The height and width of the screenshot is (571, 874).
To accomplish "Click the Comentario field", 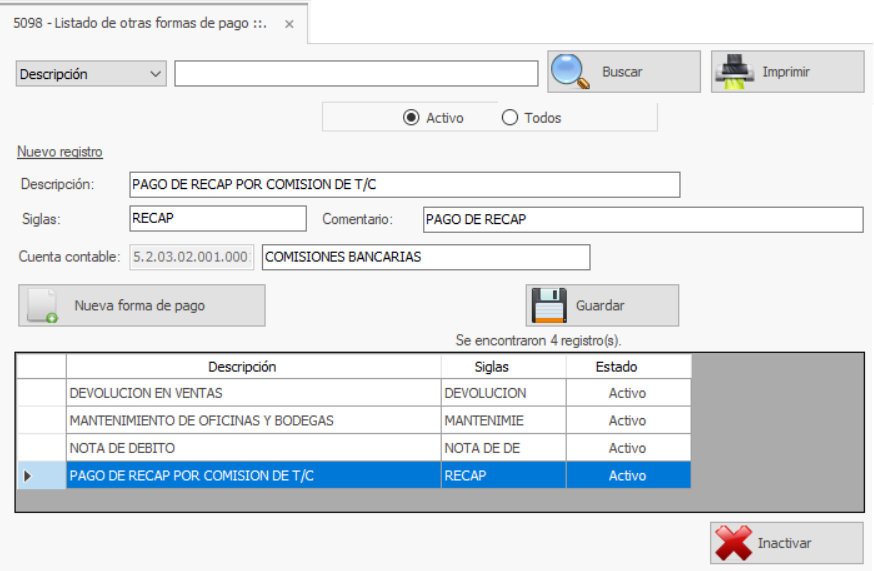I will tap(641, 219).
